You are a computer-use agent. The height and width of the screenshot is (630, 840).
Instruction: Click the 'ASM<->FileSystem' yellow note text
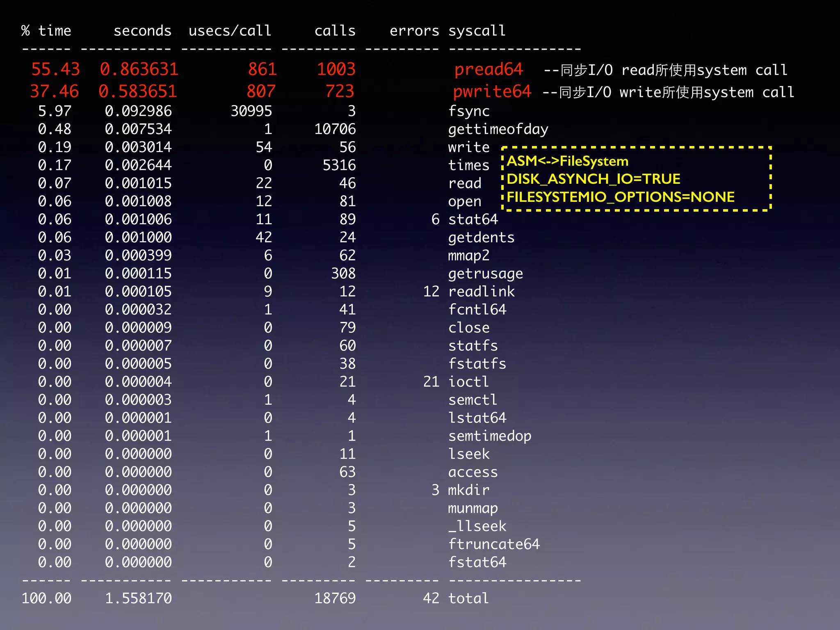(x=568, y=161)
